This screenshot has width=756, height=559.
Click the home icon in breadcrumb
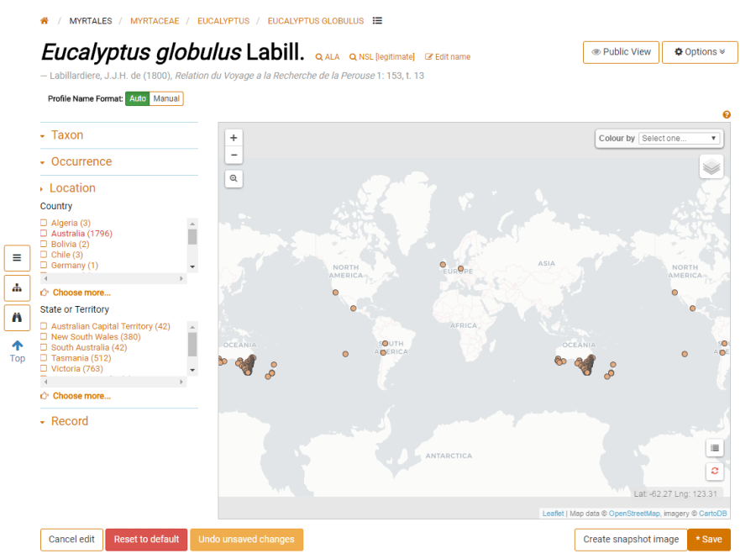tap(45, 21)
